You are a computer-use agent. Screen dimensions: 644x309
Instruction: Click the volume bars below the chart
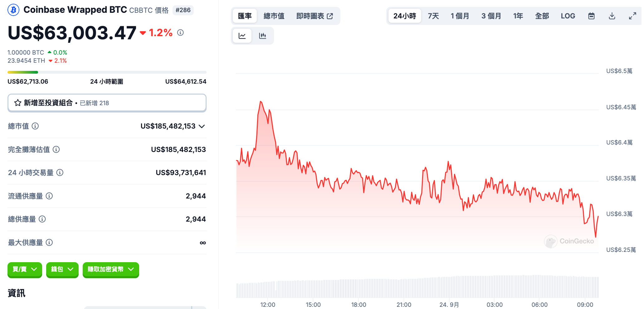(417, 286)
